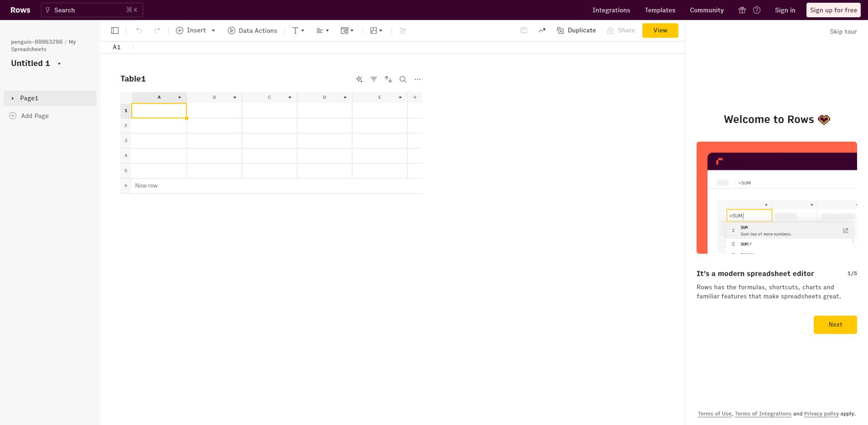This screenshot has height=425, width=868.
Task: Open column A dropdown arrow
Action: coord(179,98)
